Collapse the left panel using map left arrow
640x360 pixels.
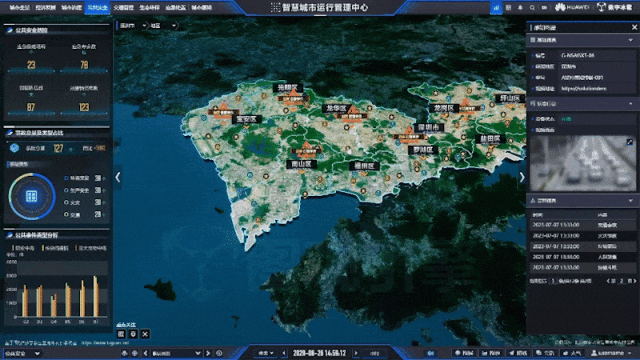coord(118,177)
